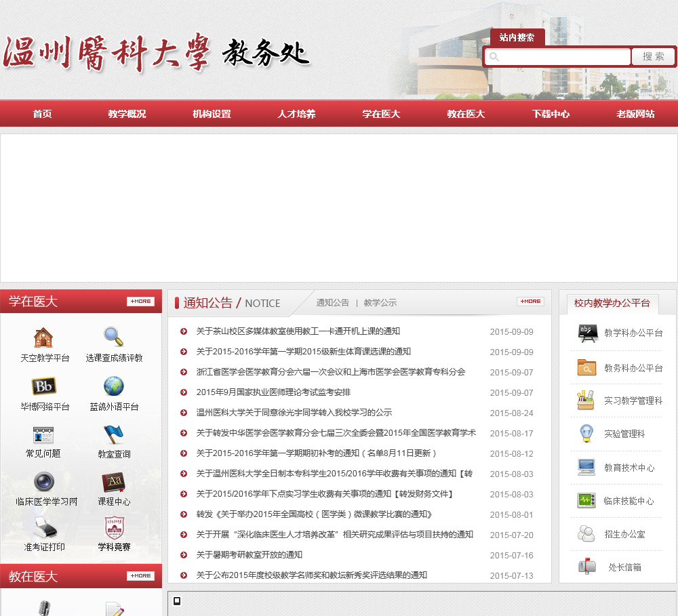Open the 教育技术中心 computer monitor icon
This screenshot has width=678, height=616.
(x=586, y=467)
